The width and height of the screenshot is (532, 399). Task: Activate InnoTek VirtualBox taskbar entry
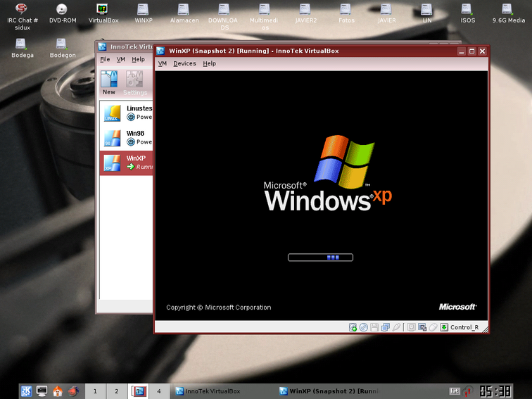[x=222, y=391]
